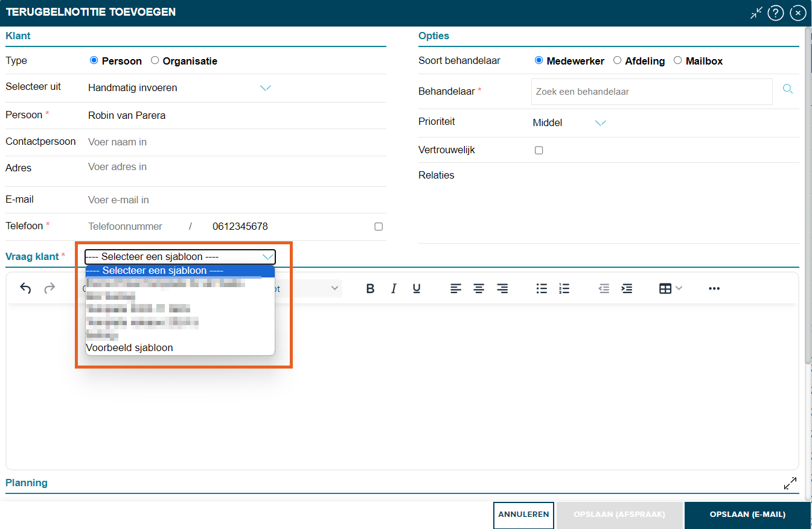Tick the Vertrouwelijk checkbox

point(539,150)
